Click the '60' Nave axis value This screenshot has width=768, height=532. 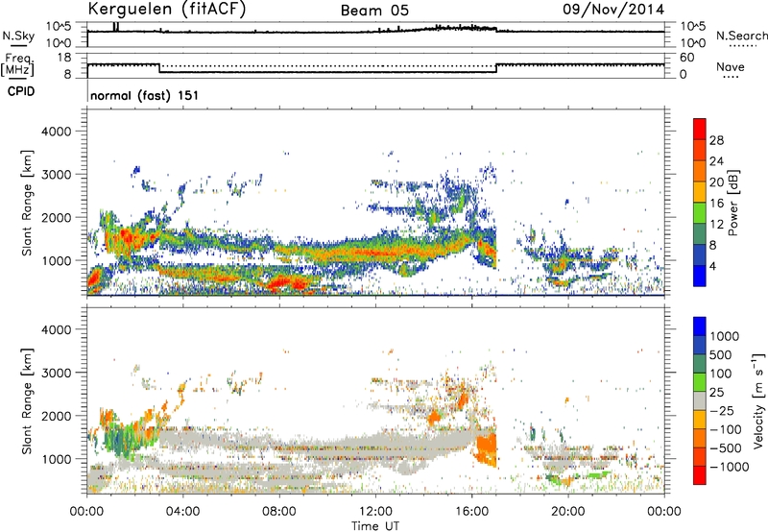(x=686, y=58)
